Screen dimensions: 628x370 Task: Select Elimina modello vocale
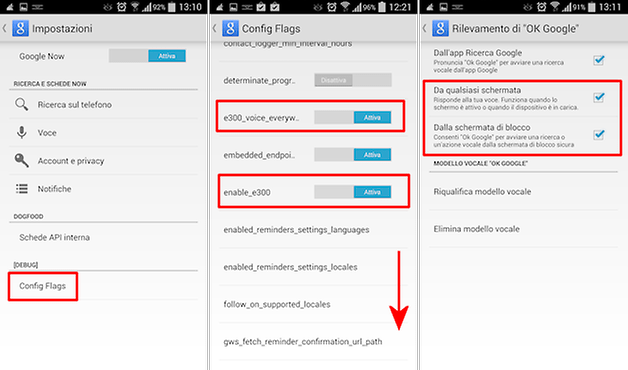523,229
